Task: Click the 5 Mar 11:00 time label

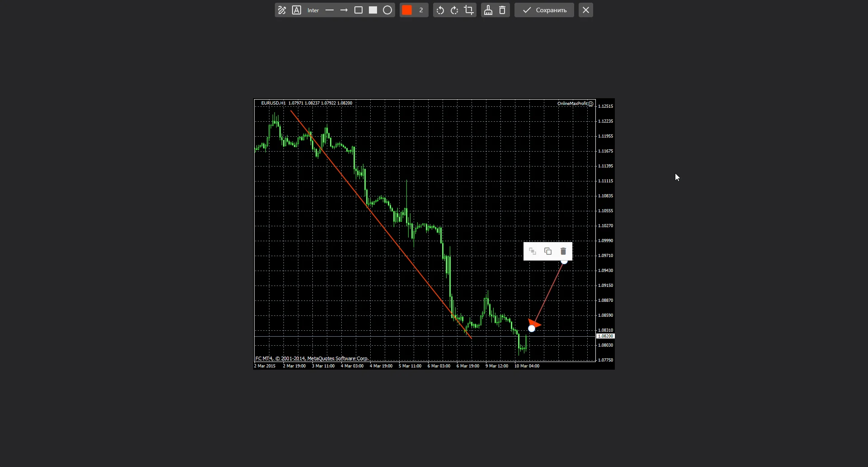Action: click(410, 366)
